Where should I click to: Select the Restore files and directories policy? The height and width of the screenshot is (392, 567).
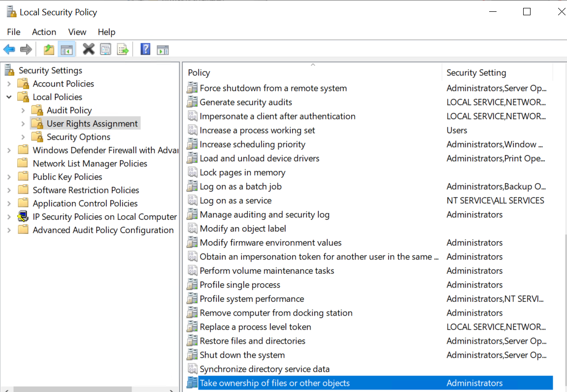click(x=252, y=341)
